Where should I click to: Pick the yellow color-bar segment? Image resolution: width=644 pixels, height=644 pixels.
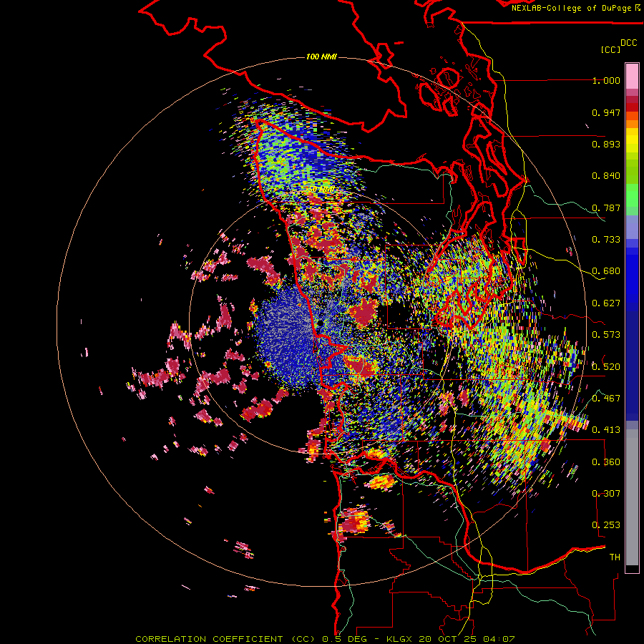pyautogui.click(x=632, y=140)
